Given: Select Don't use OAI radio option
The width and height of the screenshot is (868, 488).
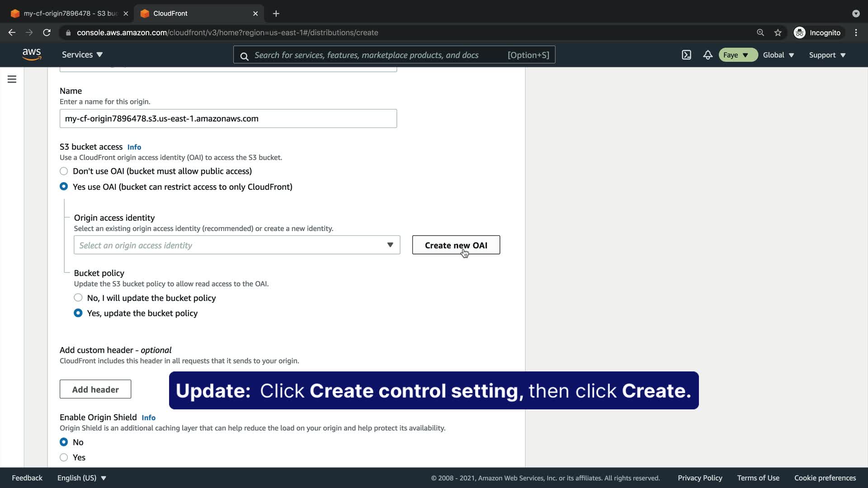Looking at the screenshot, I should tap(64, 171).
